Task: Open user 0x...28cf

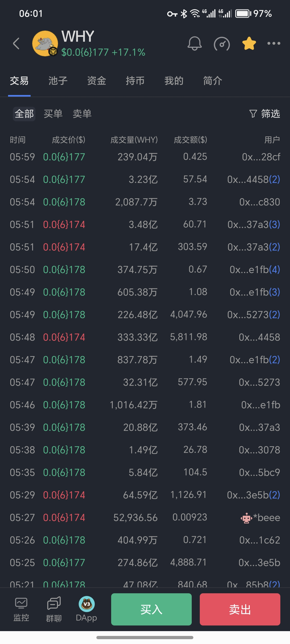Action: (x=261, y=157)
